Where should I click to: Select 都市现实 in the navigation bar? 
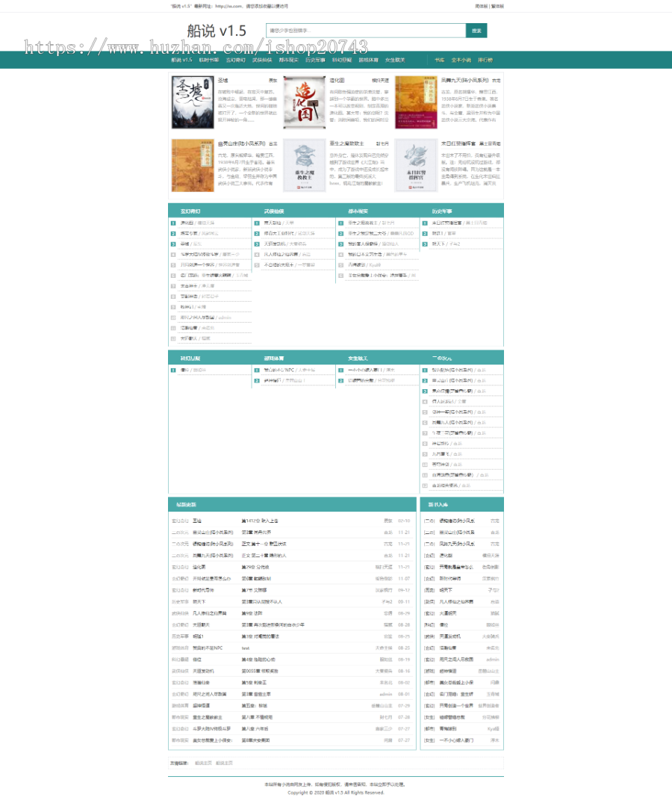click(x=288, y=61)
